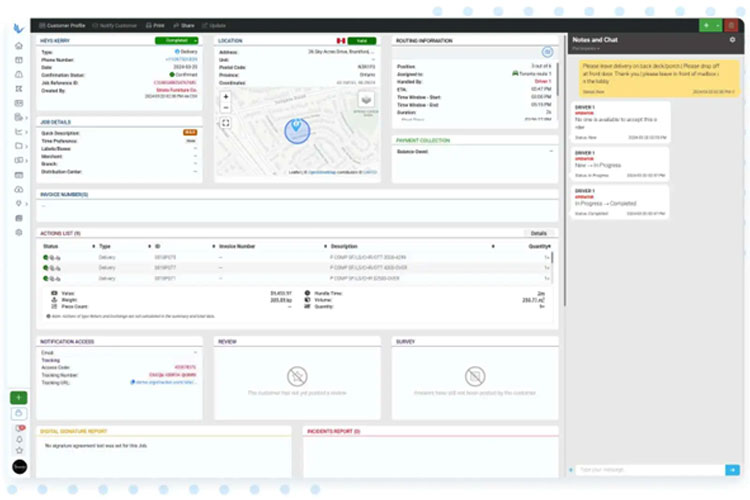The width and height of the screenshot is (750, 500).
Task: Open Notes and Chat settings gear
Action: (x=732, y=40)
